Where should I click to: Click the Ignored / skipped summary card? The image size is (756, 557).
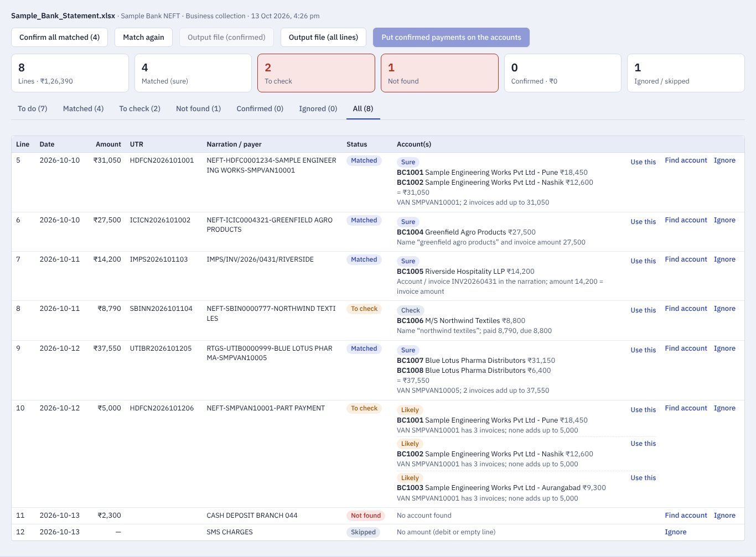(x=686, y=73)
